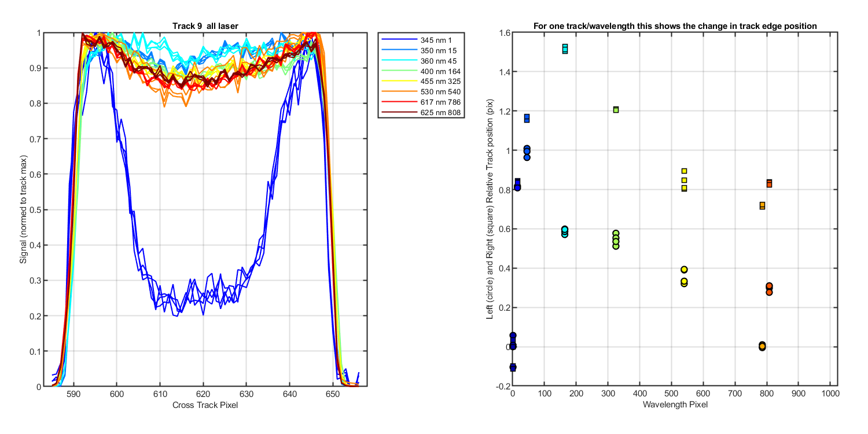Click the cyan circle markers near 0.6
This screenshot has height=434, width=868.
pos(565,232)
